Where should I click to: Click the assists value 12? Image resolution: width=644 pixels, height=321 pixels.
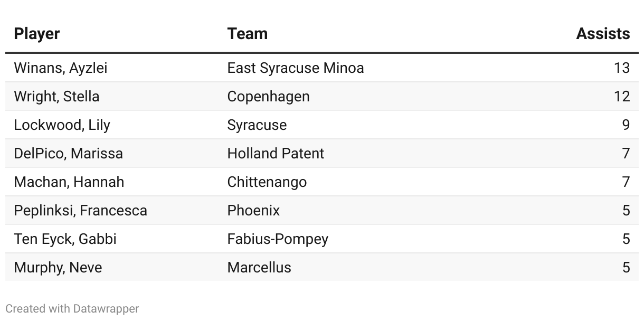pos(622,97)
